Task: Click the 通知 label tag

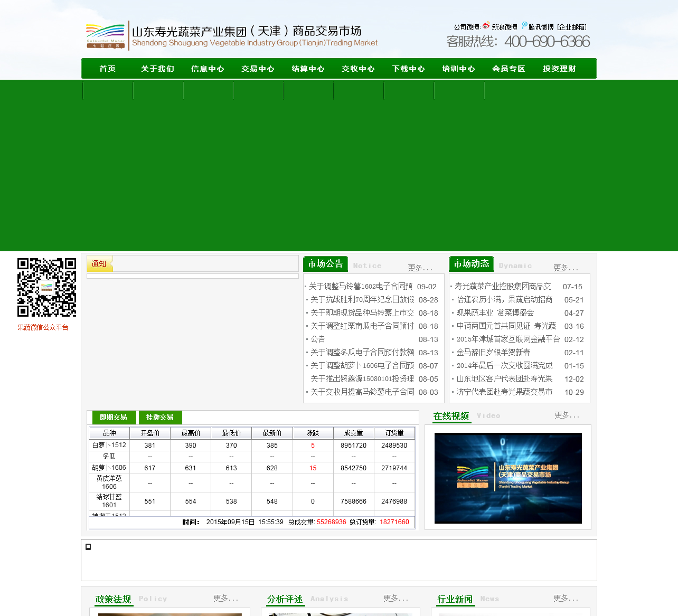Action: [99, 264]
